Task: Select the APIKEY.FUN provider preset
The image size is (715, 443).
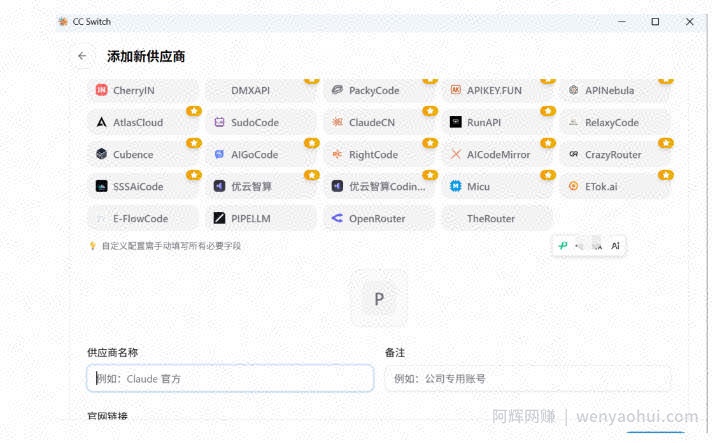Action: pos(497,90)
